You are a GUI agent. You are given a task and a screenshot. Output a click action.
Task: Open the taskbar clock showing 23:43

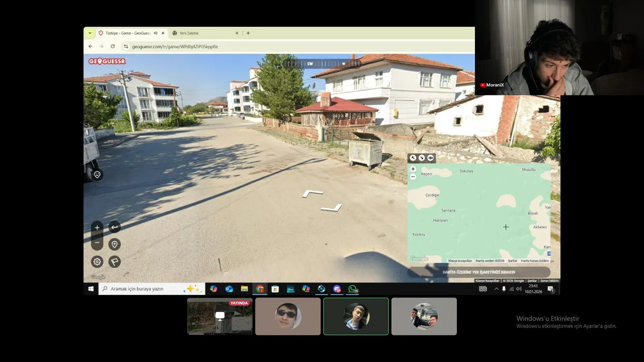(x=533, y=289)
